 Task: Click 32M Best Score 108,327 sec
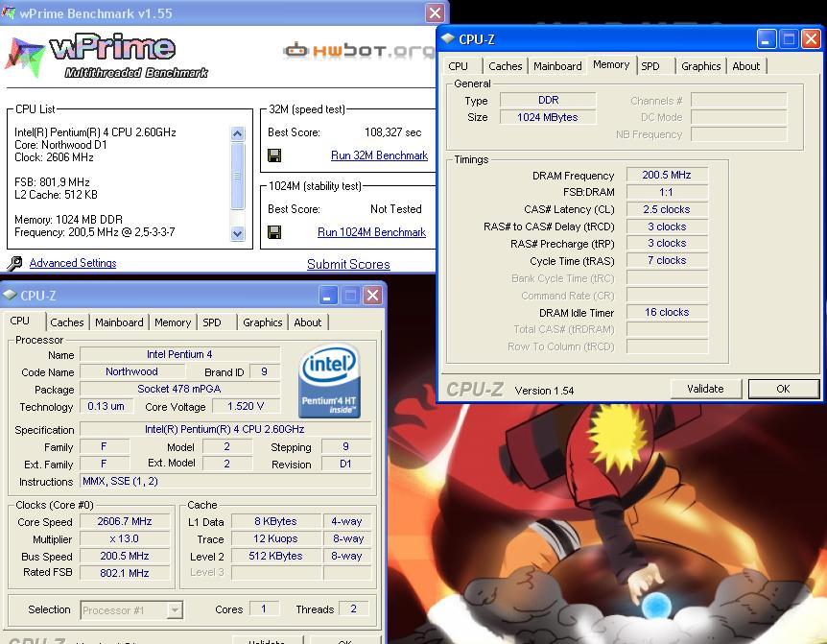pos(393,132)
